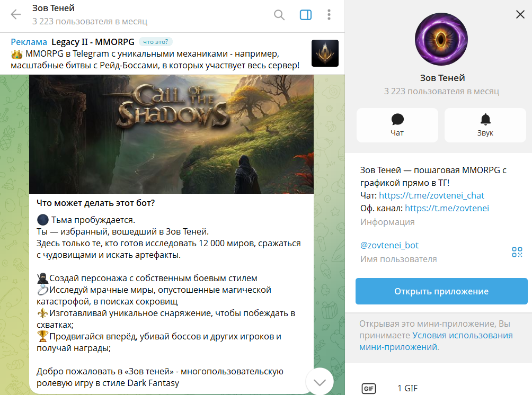Image resolution: width=532 pixels, height=395 pixels.
Task: Go back using the left arrow
Action: pyautogui.click(x=16, y=15)
